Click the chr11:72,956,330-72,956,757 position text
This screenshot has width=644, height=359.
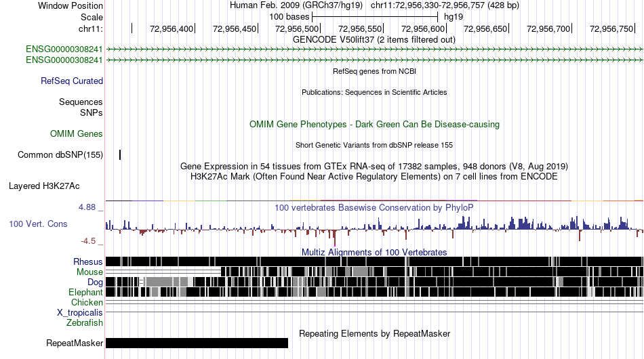(445, 5)
